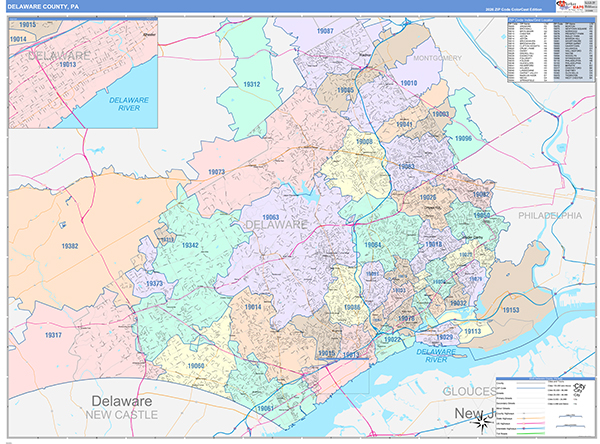Select ZIP code 19082 label

coord(481,194)
